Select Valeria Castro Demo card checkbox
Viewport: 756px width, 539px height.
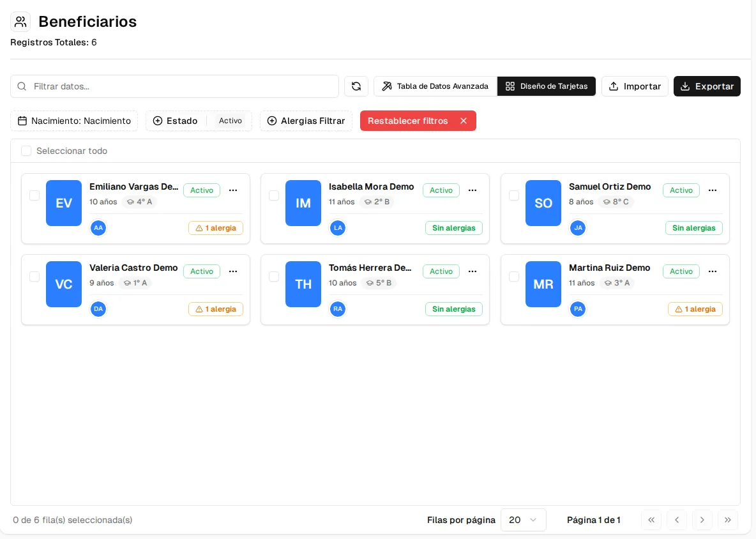click(x=34, y=277)
